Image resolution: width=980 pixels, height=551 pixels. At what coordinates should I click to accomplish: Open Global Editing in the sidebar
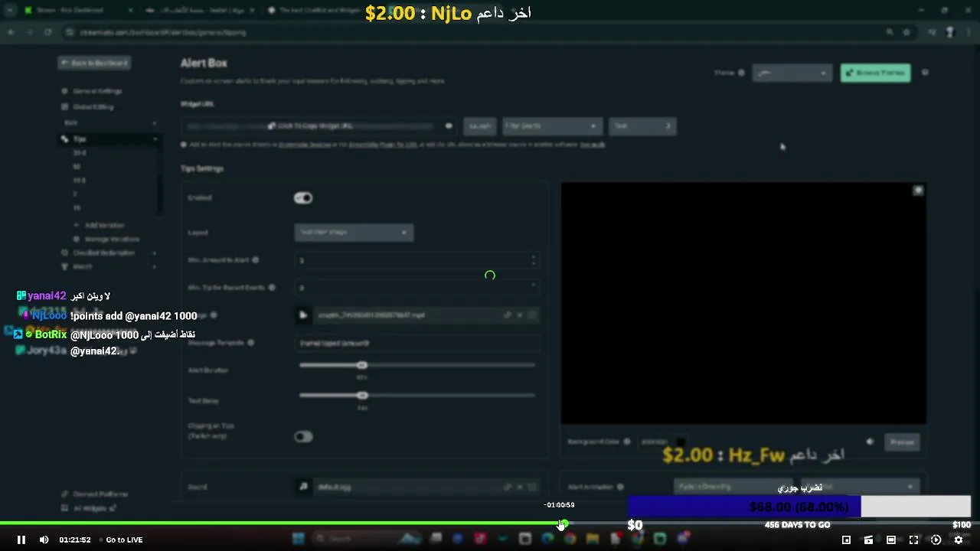(93, 107)
